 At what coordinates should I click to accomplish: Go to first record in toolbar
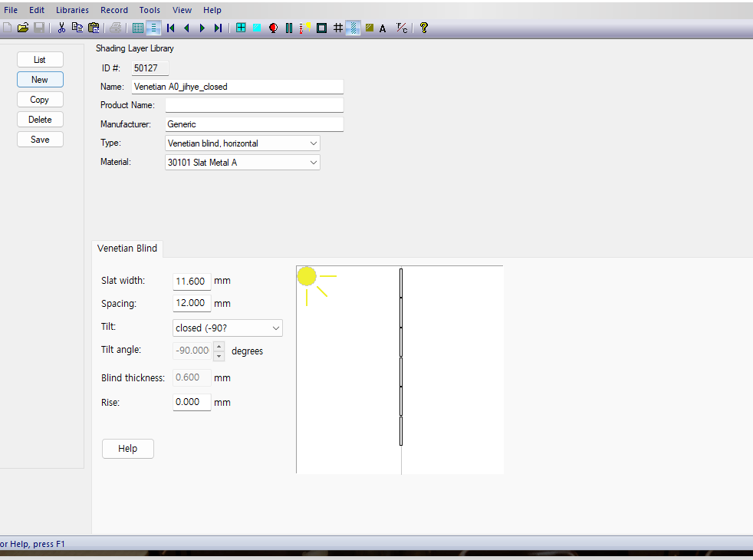tap(170, 28)
